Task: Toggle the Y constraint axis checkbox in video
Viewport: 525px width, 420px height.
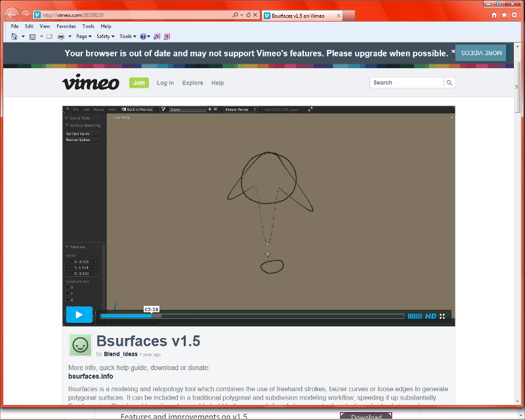Action: click(x=68, y=293)
